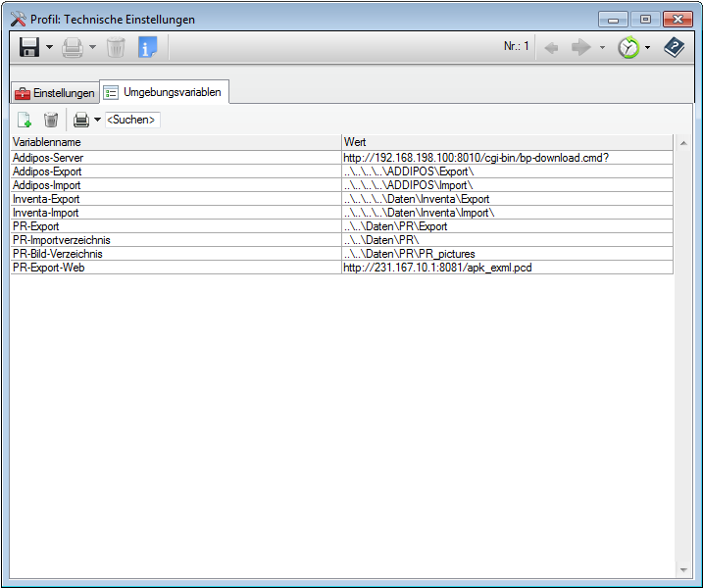
Task: Click the clock history icon
Action: [628, 47]
